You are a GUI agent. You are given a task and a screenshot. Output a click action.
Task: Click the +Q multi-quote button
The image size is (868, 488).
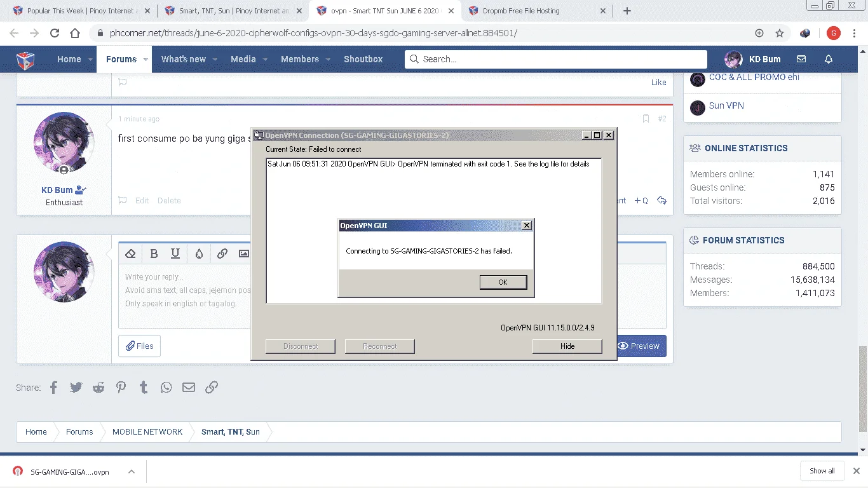coord(641,201)
